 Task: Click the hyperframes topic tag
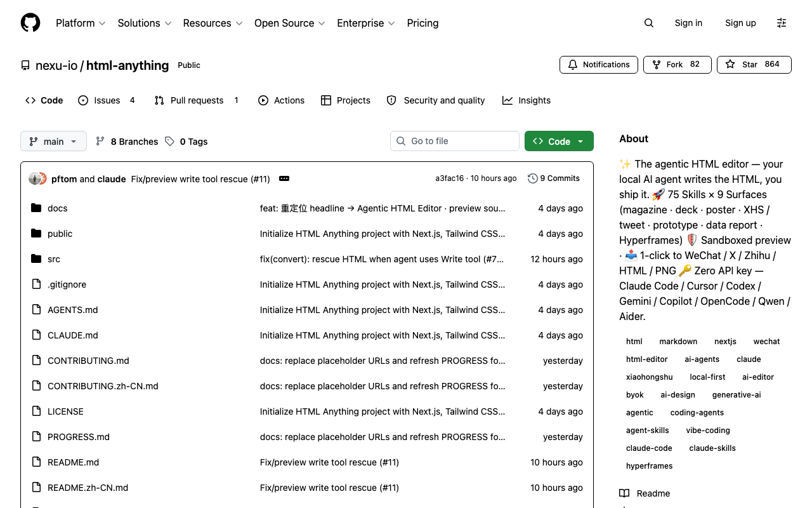[649, 466]
